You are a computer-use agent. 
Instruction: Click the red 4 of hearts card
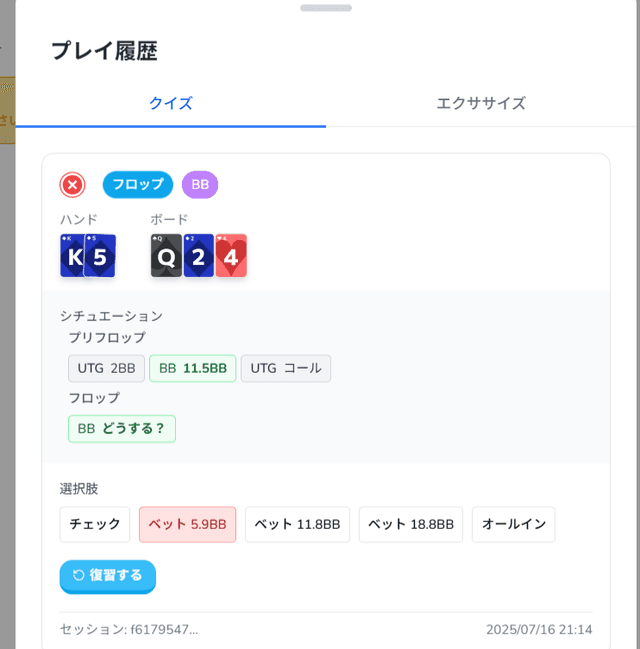[231, 257]
